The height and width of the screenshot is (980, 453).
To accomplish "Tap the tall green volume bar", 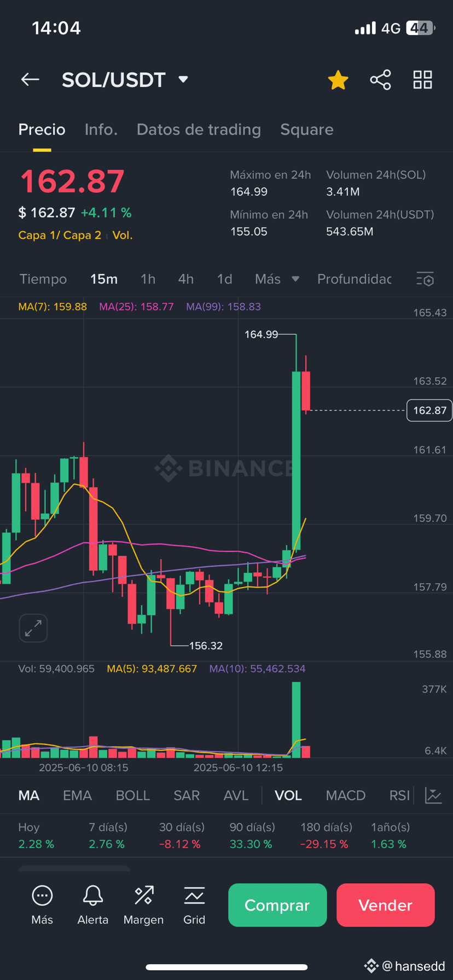I will tap(296, 719).
